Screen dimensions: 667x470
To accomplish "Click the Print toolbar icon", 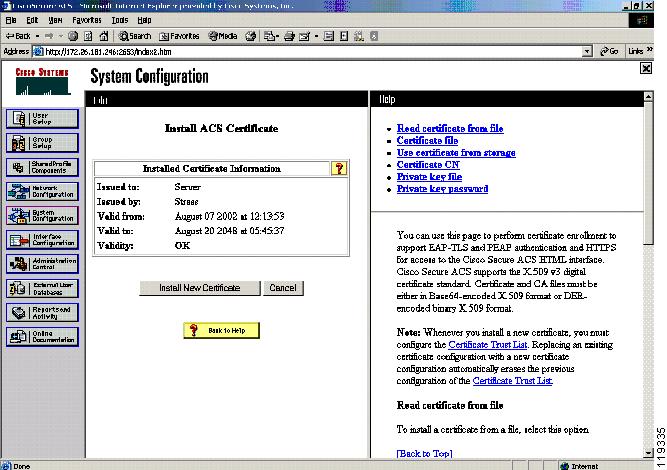I will (x=289, y=37).
